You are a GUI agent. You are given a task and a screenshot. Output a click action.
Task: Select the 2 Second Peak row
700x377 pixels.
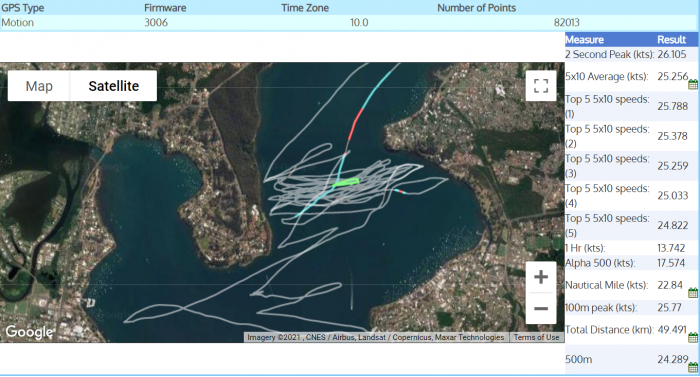(x=631, y=54)
